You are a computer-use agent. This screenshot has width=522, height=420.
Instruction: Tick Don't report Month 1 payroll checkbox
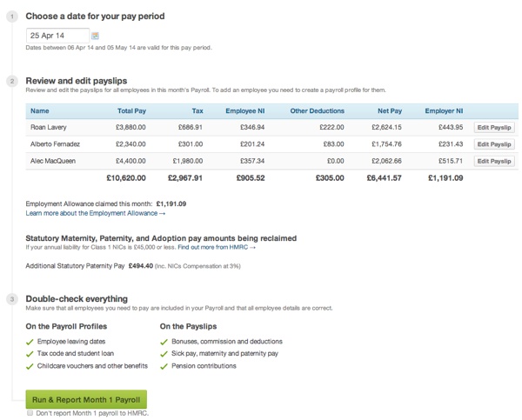coord(30,413)
